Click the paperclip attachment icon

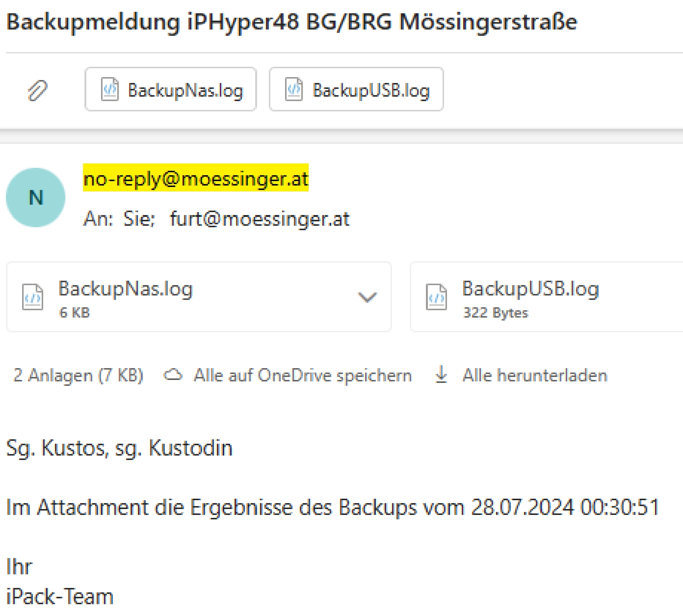pos(37,90)
